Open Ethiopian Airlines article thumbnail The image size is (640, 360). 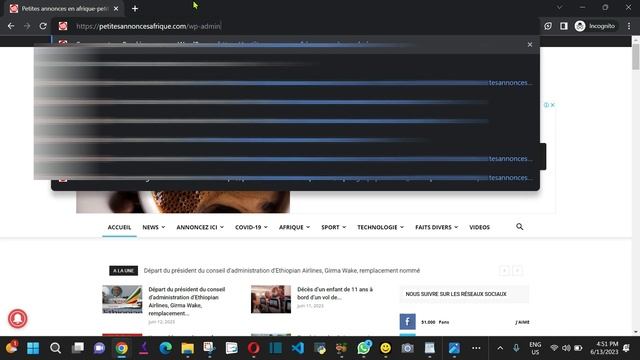pyautogui.click(x=122, y=299)
